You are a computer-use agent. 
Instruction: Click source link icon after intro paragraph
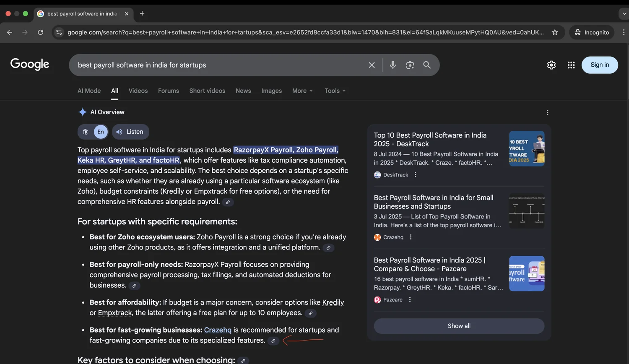[x=228, y=202]
